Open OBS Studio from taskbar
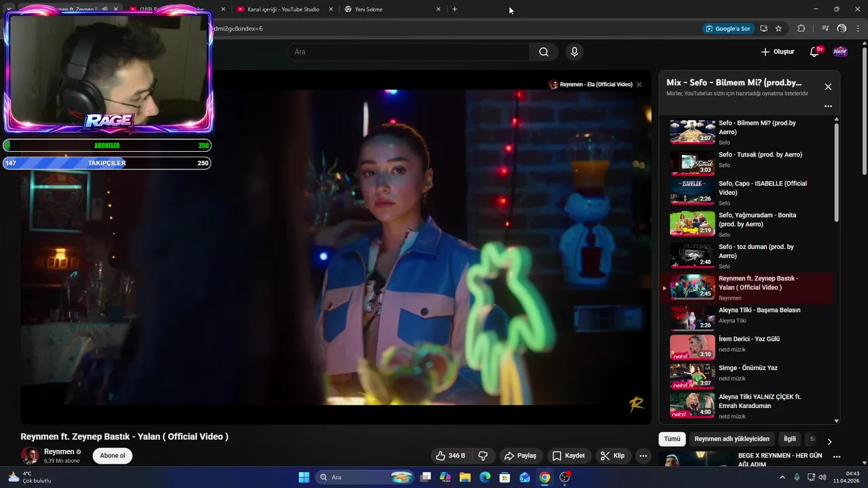Screen dimensions: 868x488 tap(565, 477)
